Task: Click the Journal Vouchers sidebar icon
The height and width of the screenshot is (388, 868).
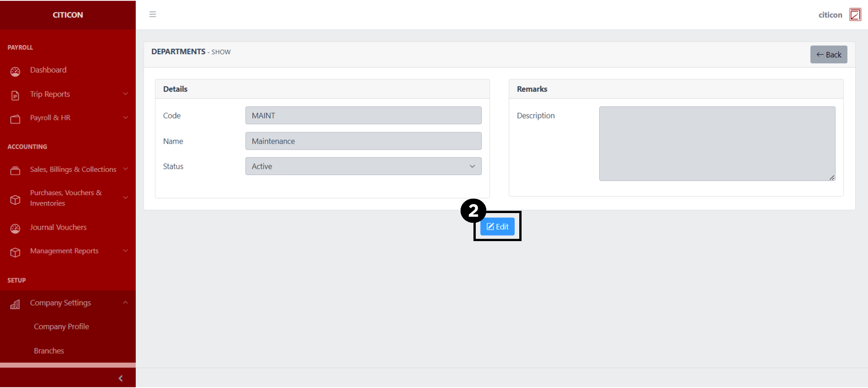Action: 16,228
